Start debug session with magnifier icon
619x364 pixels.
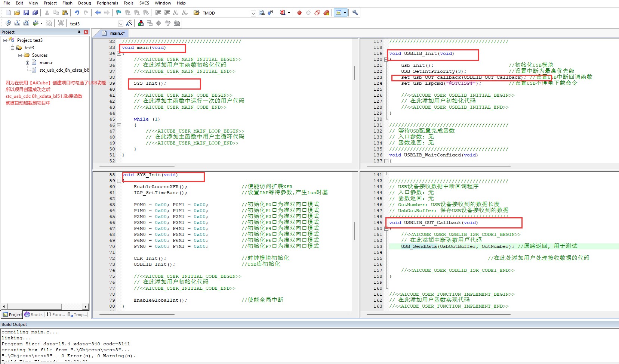click(283, 13)
